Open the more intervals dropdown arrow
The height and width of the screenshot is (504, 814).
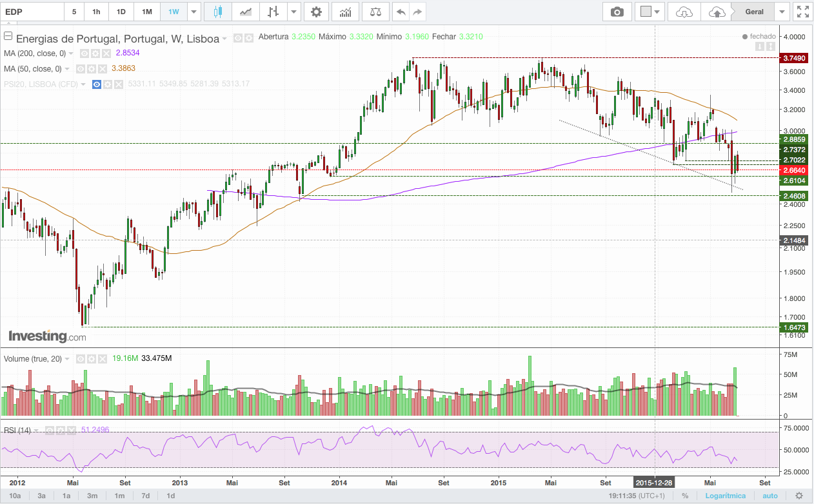click(x=194, y=12)
